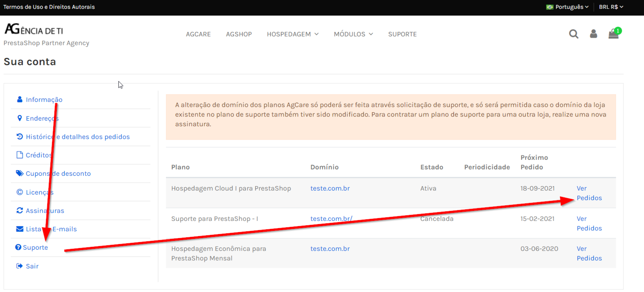Click the date 15-02-2021
Screen dimensions: 644x292
(x=537, y=218)
